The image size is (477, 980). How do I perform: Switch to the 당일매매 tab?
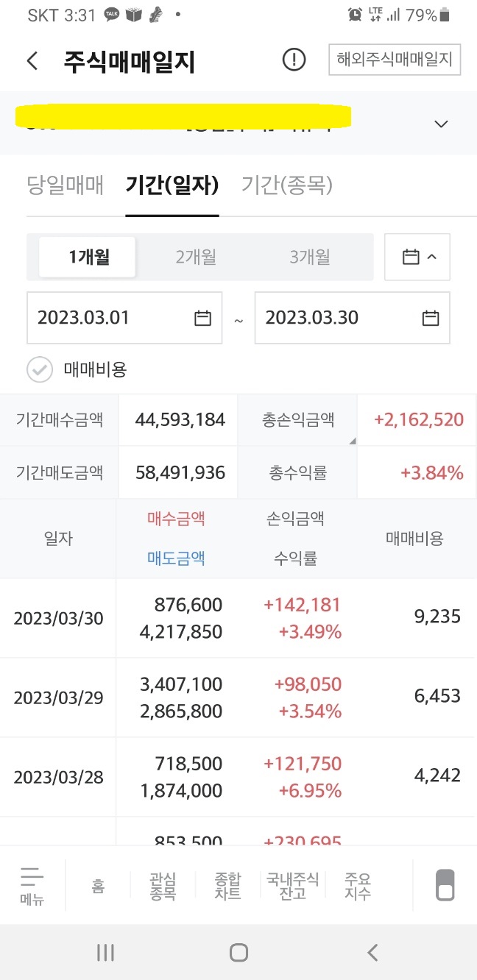coord(65,185)
